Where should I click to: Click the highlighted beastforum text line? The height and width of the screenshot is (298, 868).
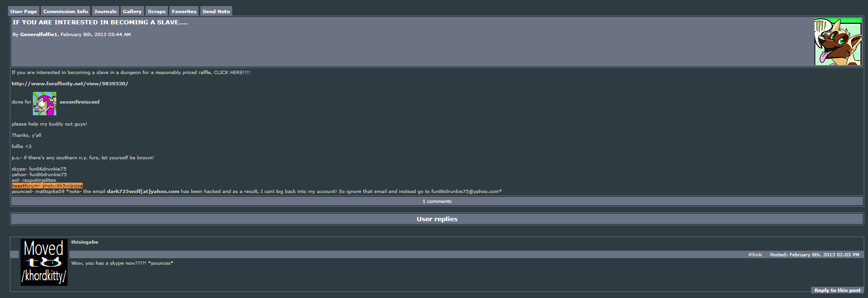coord(47,186)
